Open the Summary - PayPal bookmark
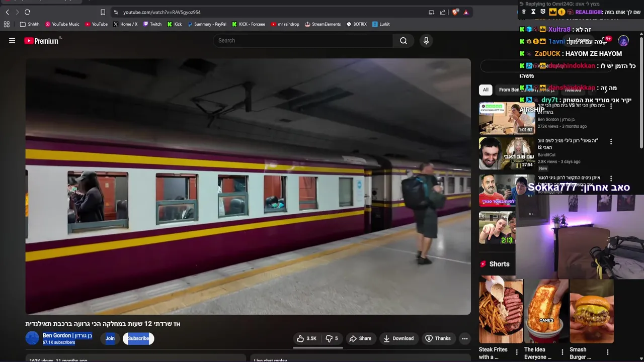Screen dimensions: 644x362 click(207, 24)
